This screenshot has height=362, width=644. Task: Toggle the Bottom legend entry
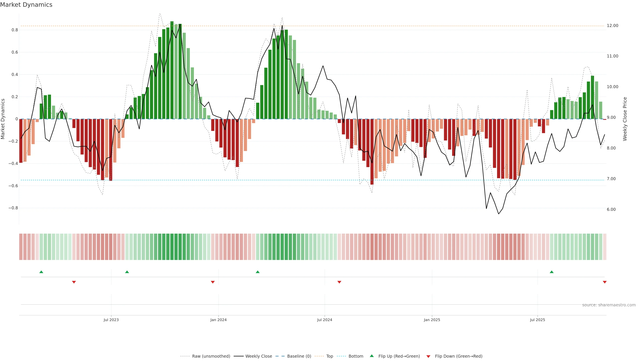(x=356, y=356)
